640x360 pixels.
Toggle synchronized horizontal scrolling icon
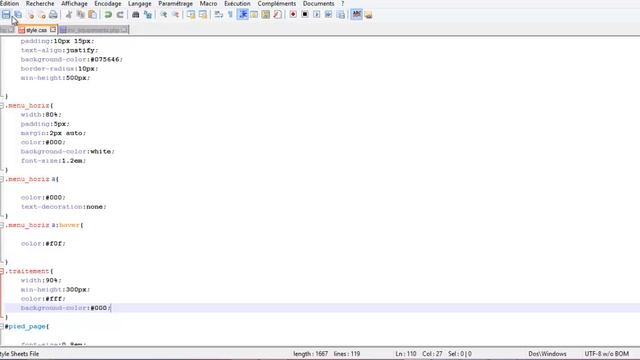(203, 15)
